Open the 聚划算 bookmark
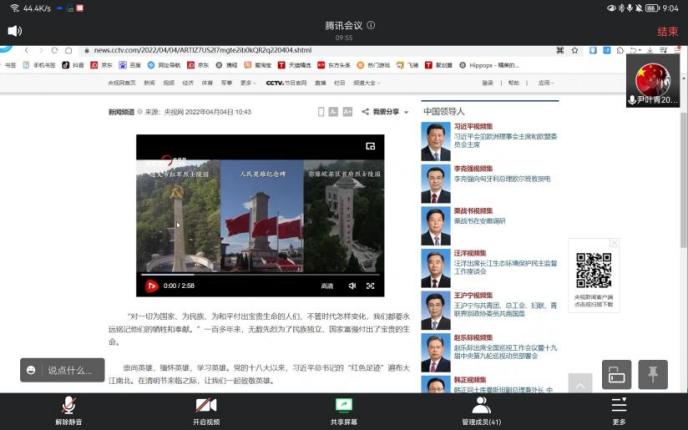 (439, 65)
